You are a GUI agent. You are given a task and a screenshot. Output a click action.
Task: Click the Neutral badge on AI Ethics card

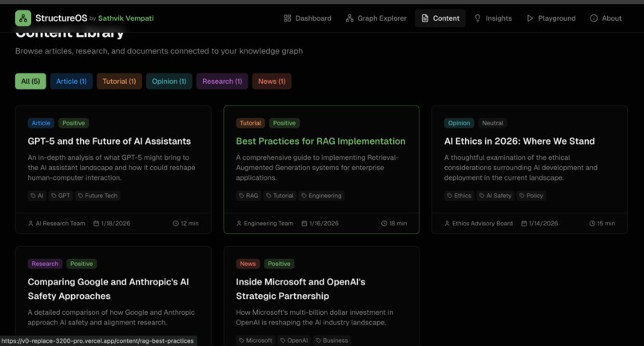point(492,123)
